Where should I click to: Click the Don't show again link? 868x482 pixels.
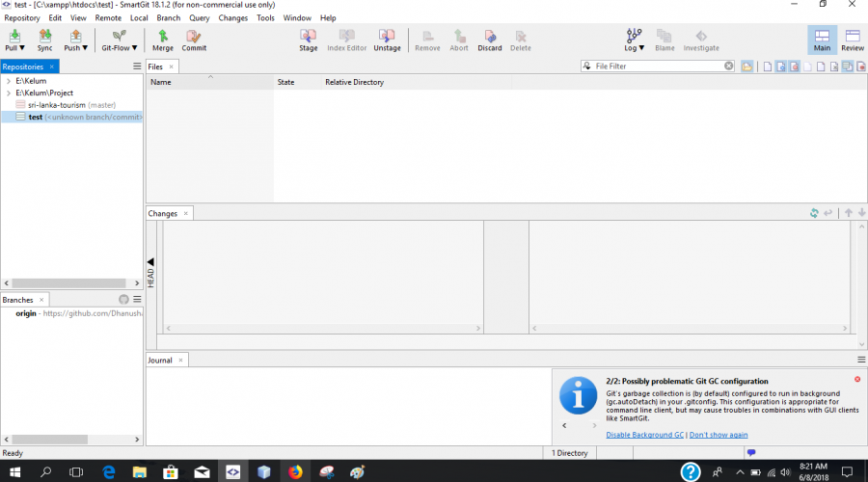click(x=719, y=435)
